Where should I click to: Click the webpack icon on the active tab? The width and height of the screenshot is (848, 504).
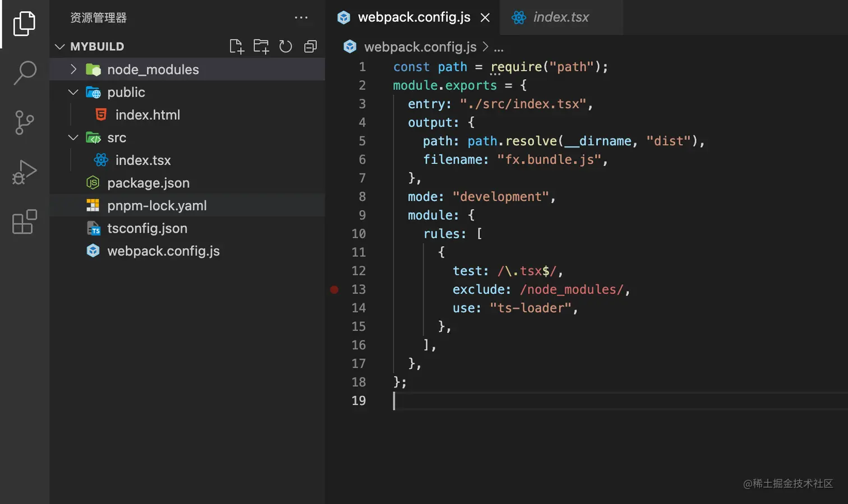[x=344, y=18]
